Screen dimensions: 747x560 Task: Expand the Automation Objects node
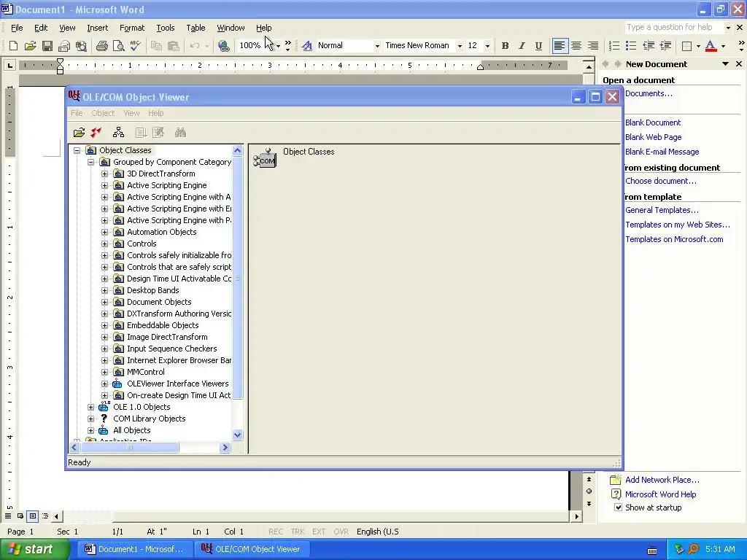[104, 233]
